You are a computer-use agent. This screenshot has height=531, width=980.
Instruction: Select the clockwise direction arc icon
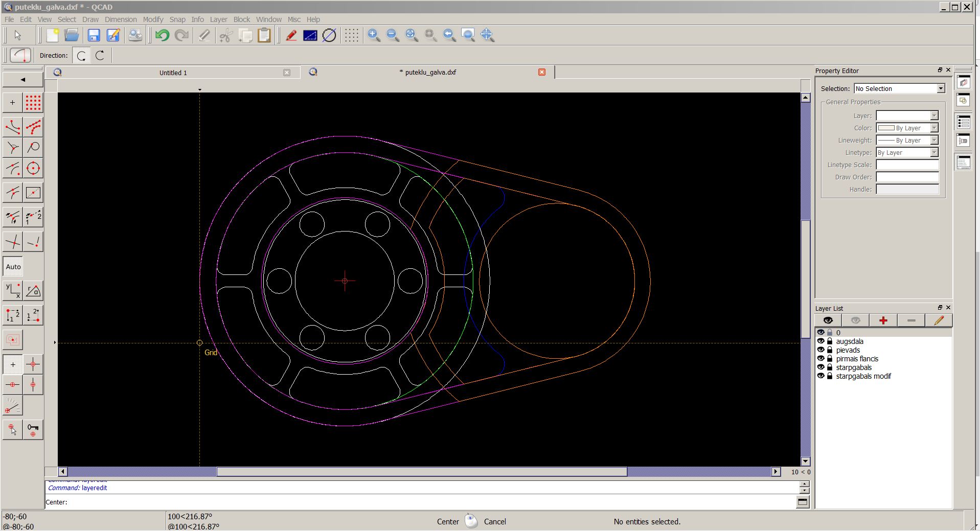(x=100, y=56)
